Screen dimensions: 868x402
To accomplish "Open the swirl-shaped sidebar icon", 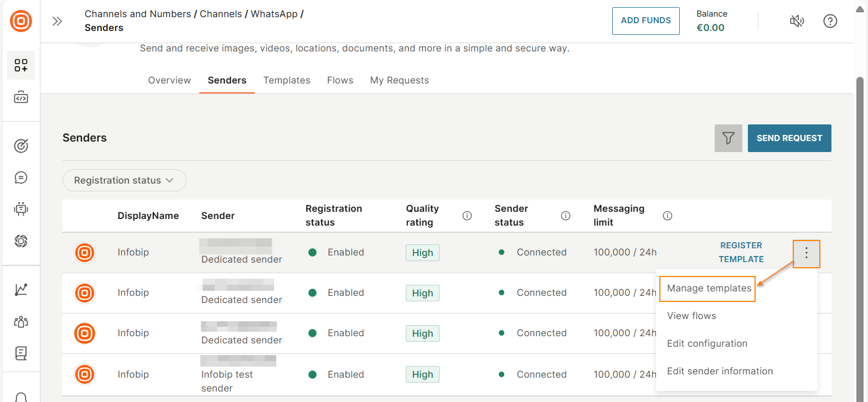I will 21,241.
